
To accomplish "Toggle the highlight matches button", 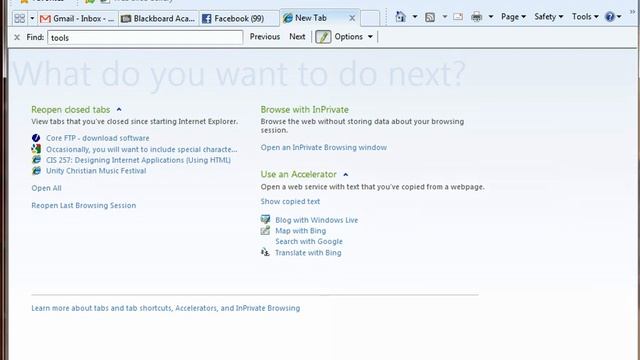I will click(x=323, y=37).
